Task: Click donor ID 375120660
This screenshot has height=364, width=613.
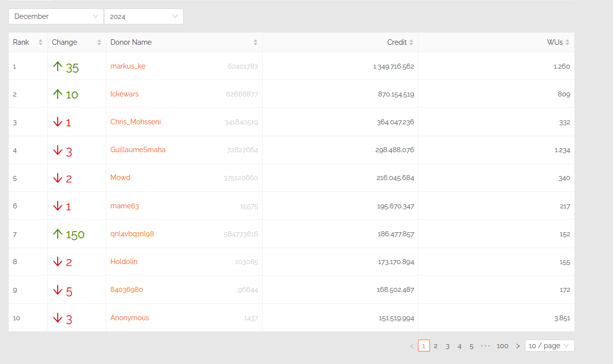Action: point(241,178)
